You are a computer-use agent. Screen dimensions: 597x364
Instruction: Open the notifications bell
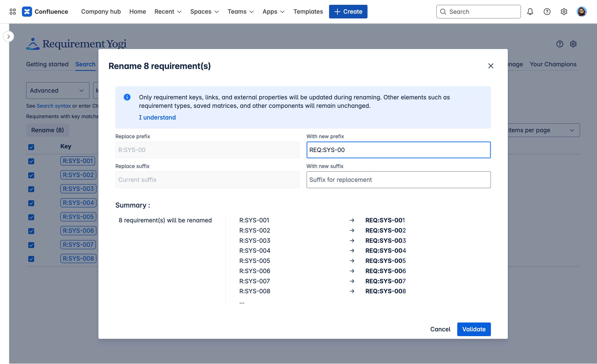point(530,12)
